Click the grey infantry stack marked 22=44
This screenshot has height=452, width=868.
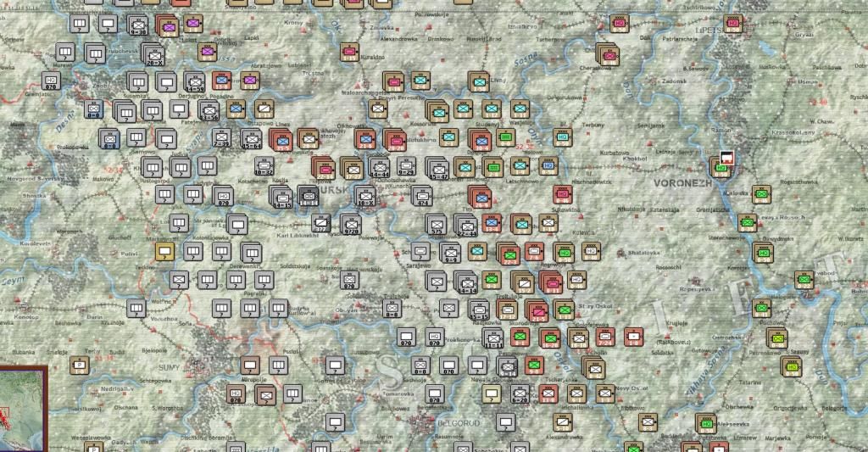(x=466, y=225)
